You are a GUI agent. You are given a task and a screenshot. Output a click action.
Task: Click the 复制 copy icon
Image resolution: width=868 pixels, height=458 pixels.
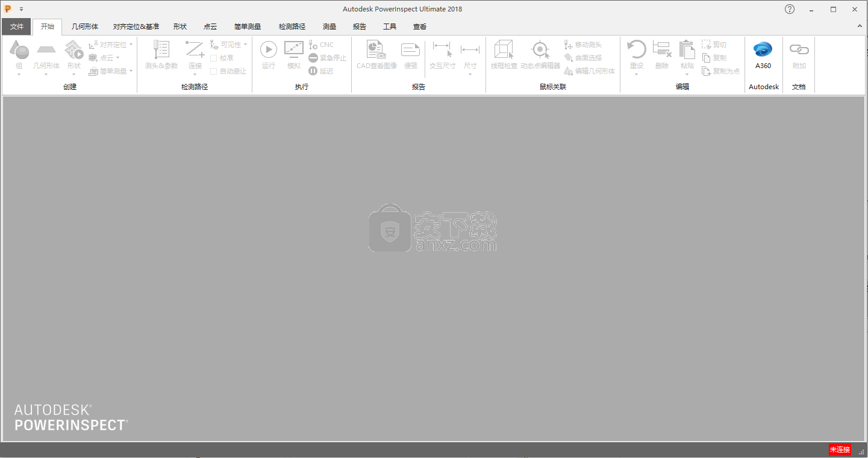706,58
